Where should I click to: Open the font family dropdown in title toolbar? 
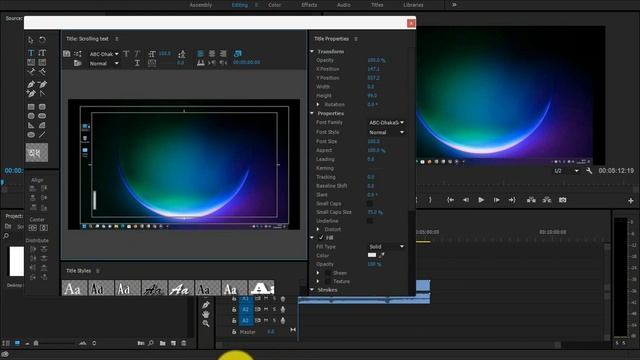pos(104,54)
